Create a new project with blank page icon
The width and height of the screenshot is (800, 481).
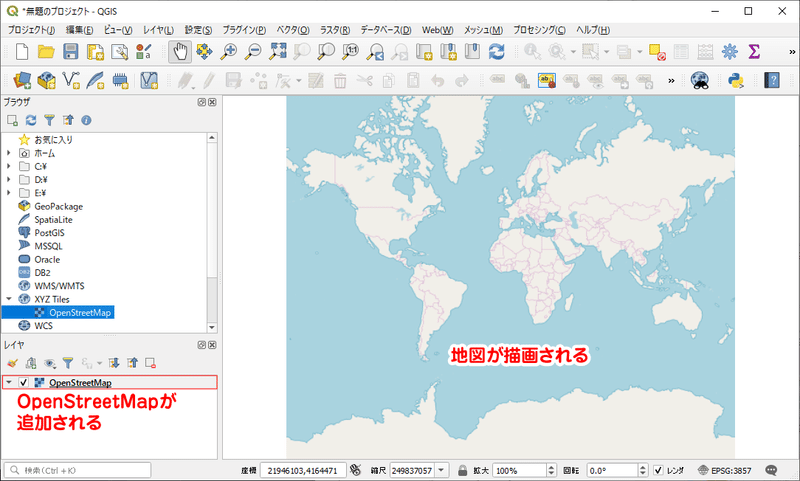[x=22, y=52]
